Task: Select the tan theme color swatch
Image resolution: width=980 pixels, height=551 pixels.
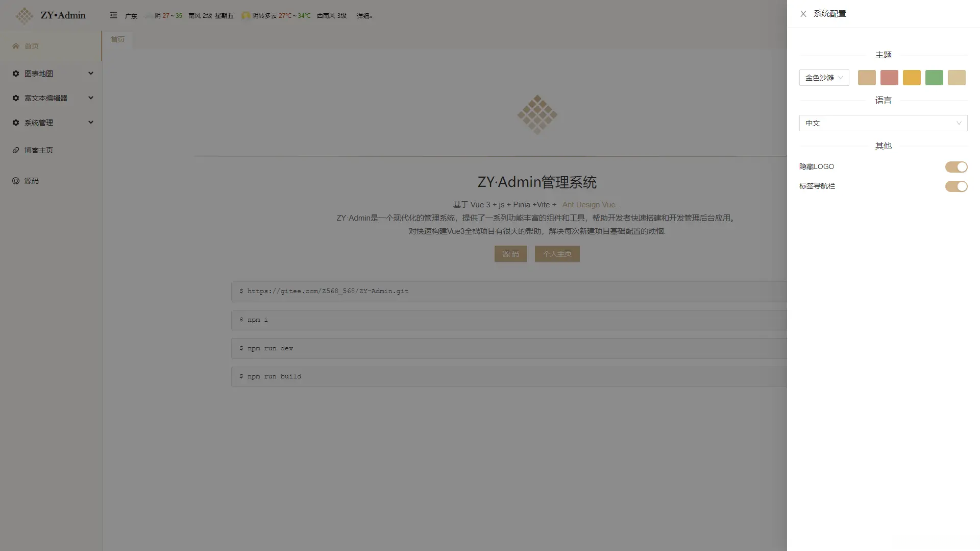Action: coord(867,78)
